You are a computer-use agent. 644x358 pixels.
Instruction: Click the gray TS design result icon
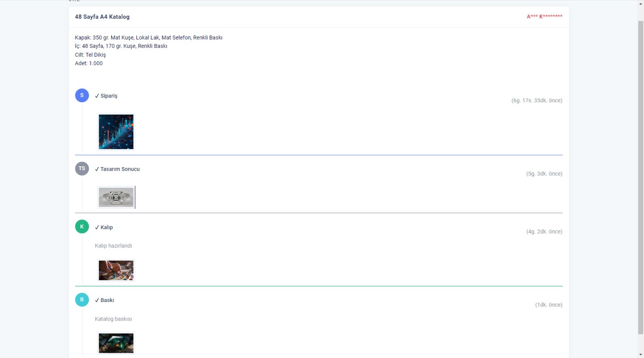(x=82, y=169)
